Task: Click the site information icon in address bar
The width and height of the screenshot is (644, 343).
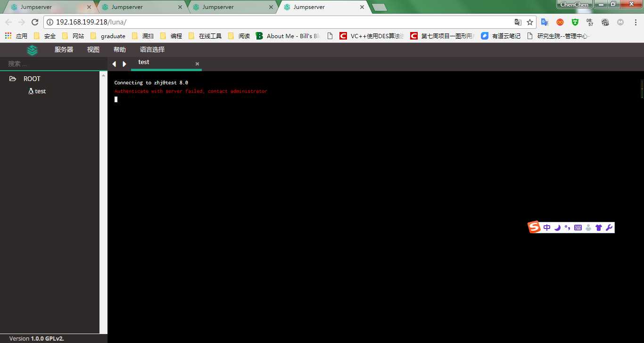Action: pos(50,22)
